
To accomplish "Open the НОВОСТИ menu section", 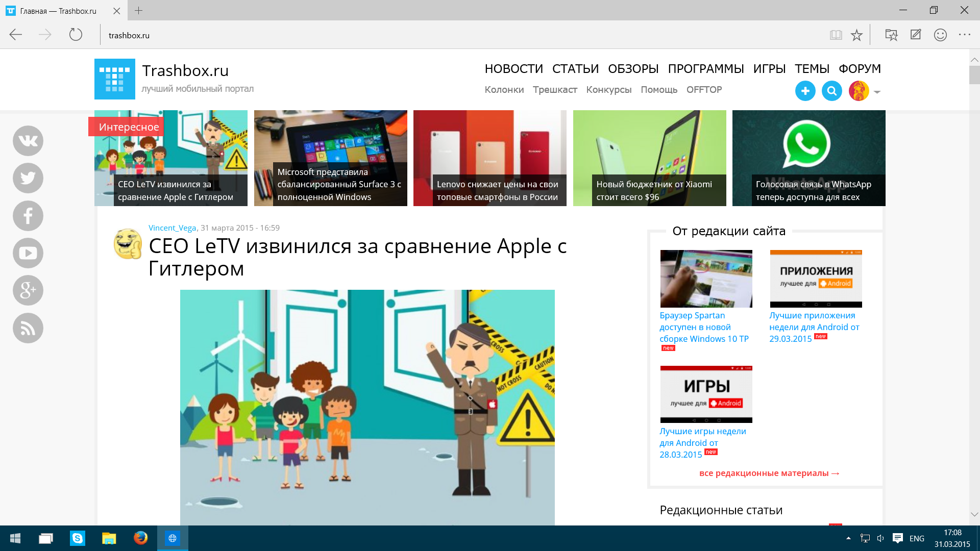I will coord(513,68).
